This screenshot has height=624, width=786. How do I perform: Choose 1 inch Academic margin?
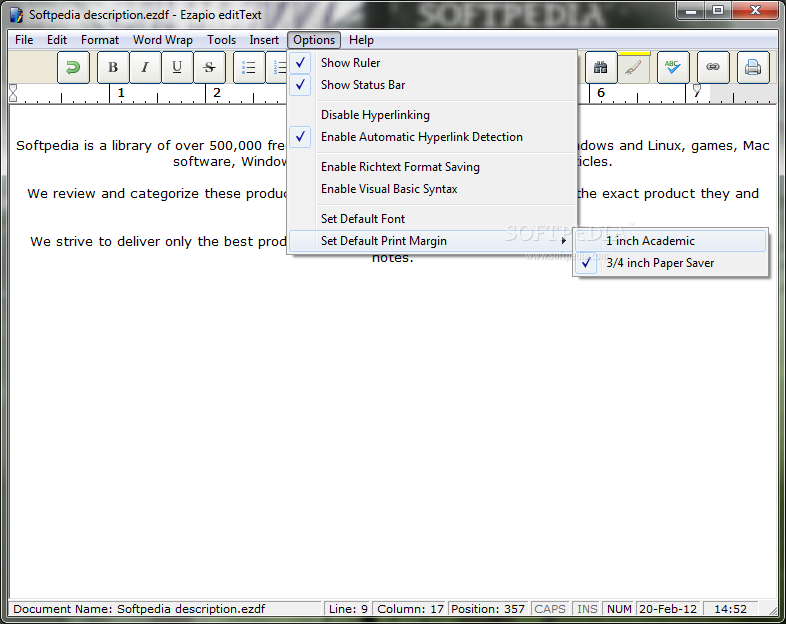(x=670, y=241)
